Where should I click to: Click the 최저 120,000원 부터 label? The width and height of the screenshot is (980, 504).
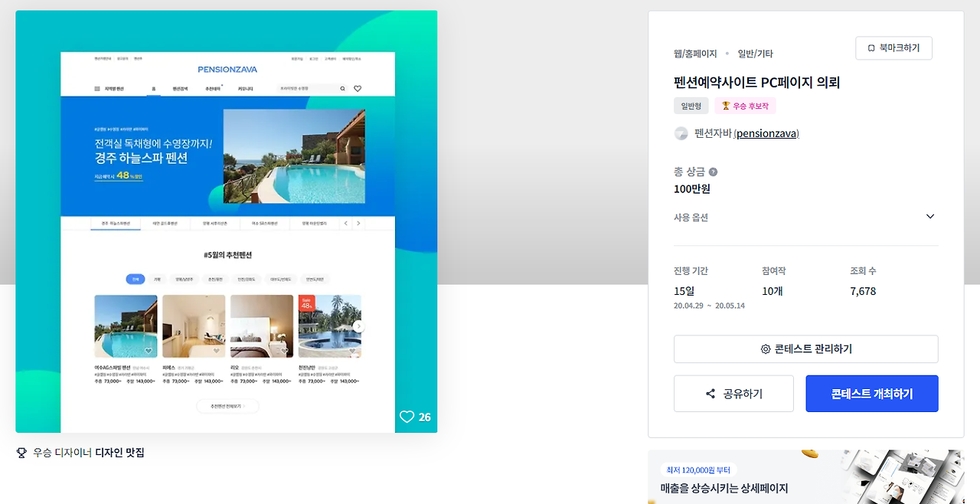pyautogui.click(x=699, y=470)
